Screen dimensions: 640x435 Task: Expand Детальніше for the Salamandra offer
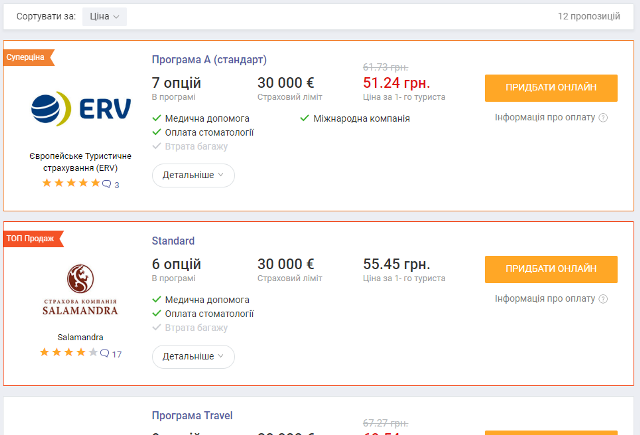pyautogui.click(x=193, y=357)
